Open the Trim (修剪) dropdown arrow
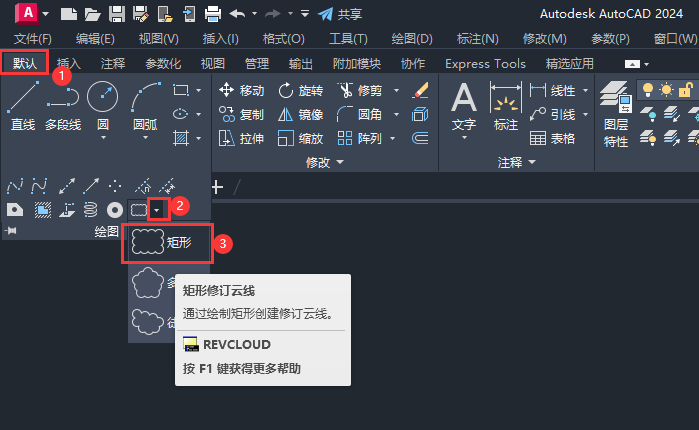This screenshot has width=699, height=430. (396, 90)
